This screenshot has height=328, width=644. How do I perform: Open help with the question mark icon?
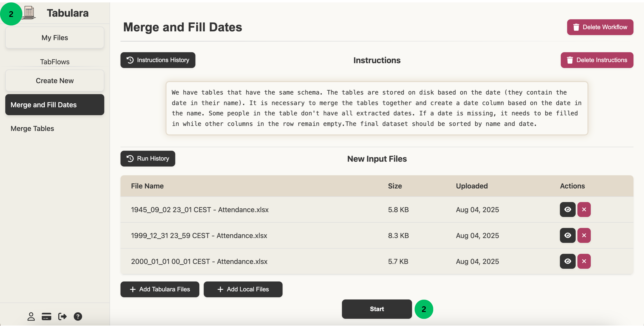coord(78,316)
